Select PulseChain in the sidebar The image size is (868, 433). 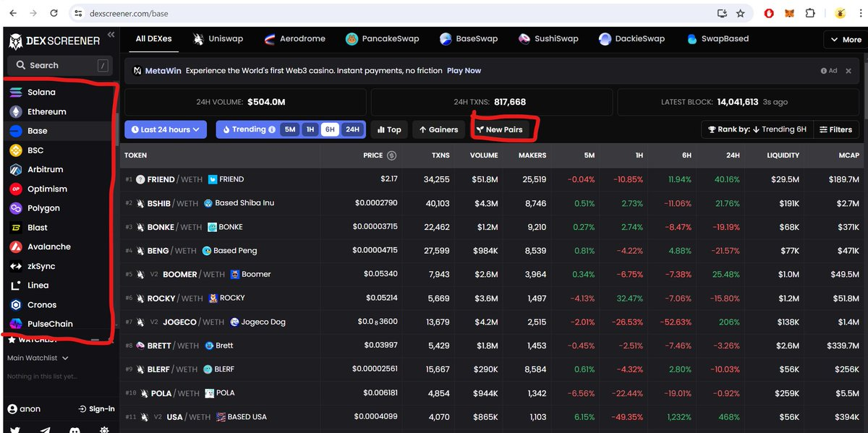click(60, 324)
